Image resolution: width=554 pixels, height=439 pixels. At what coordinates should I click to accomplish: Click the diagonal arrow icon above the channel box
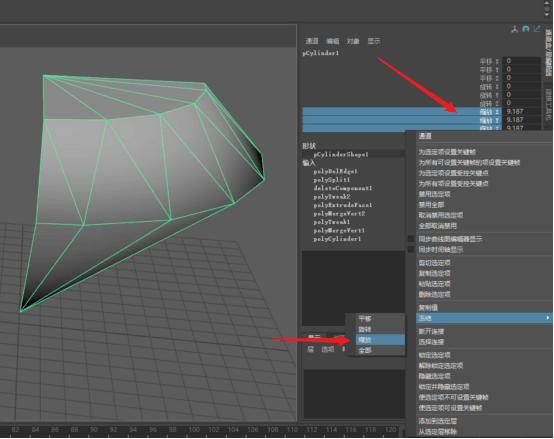[537, 29]
